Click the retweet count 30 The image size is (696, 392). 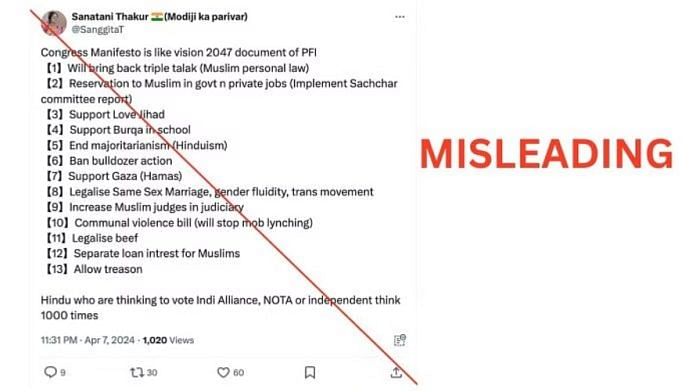152,372
